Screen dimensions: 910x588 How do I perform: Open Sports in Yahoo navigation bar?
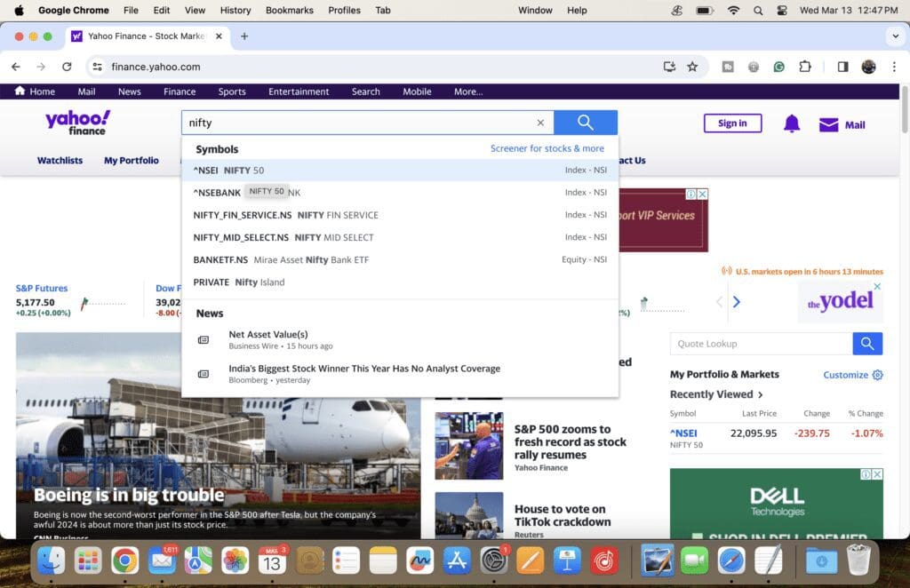point(232,91)
